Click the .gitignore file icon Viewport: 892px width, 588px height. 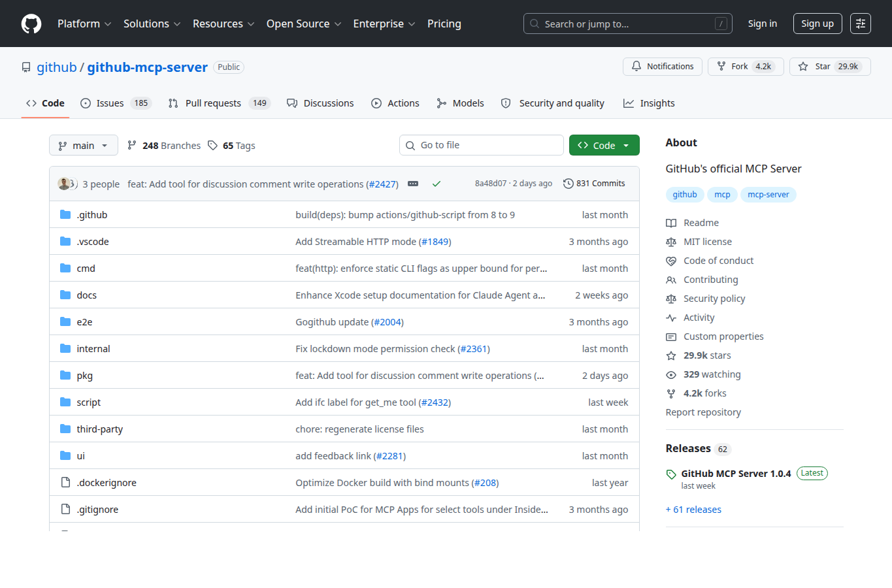click(65, 509)
